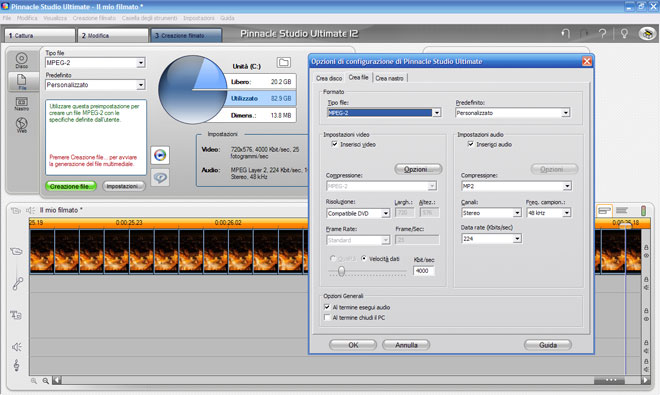Screen dimensions: 660x395
Task: Select the Disco output icon
Action: pyautogui.click(x=21, y=60)
